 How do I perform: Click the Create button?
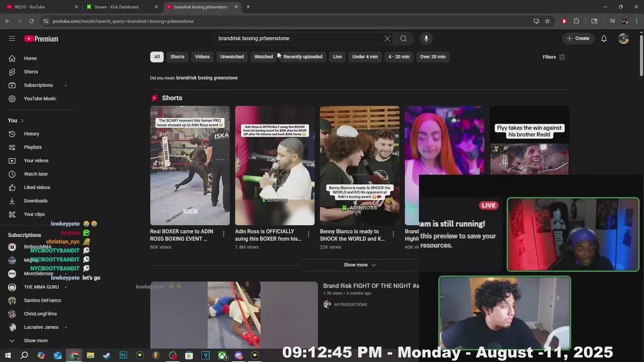[578, 39]
